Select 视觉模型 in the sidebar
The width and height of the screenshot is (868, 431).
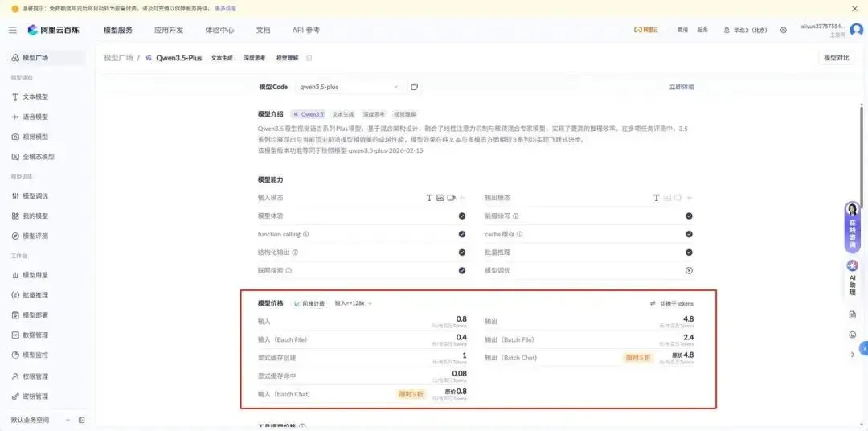47,137
